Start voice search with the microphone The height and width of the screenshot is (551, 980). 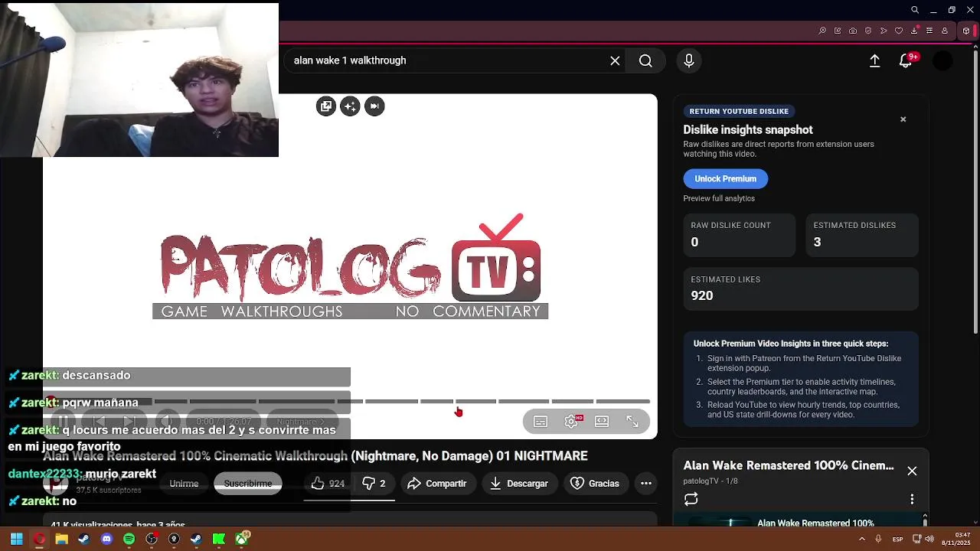point(689,60)
